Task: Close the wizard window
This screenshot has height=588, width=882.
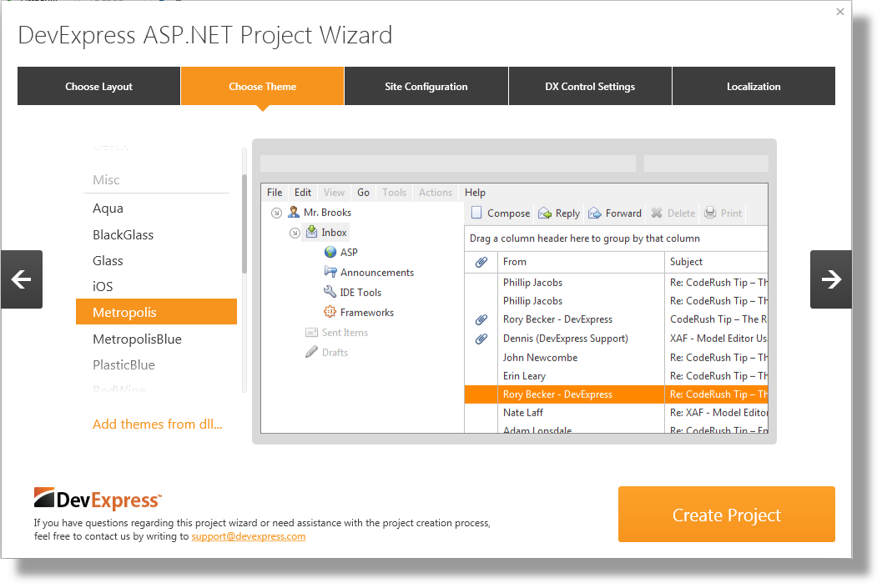Action: [x=840, y=12]
